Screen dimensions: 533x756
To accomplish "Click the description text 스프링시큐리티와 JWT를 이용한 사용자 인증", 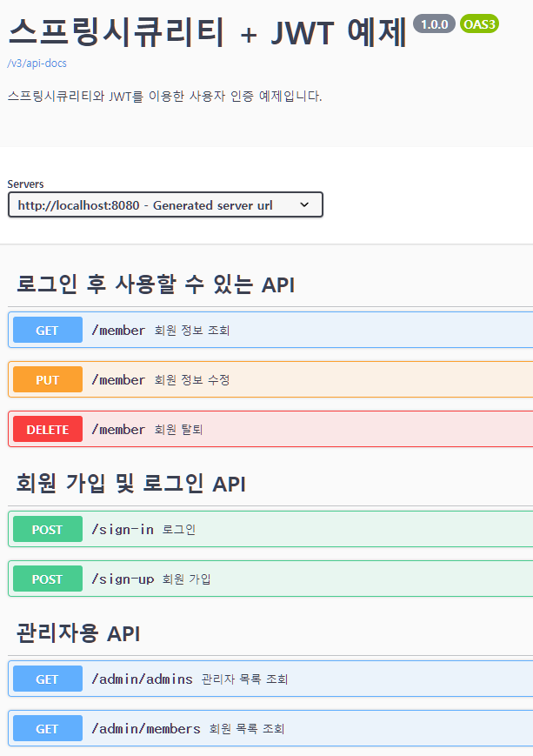I will [131, 96].
